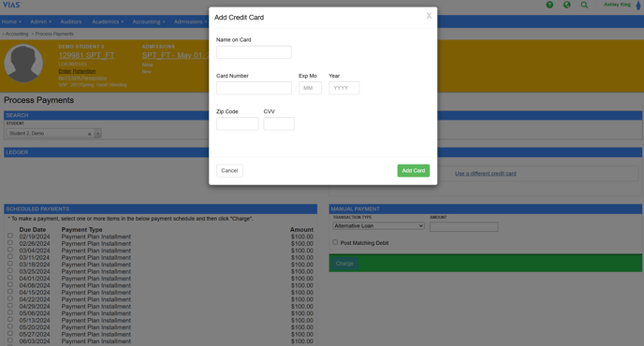Close the Add Credit Card dialog with the X

(429, 16)
